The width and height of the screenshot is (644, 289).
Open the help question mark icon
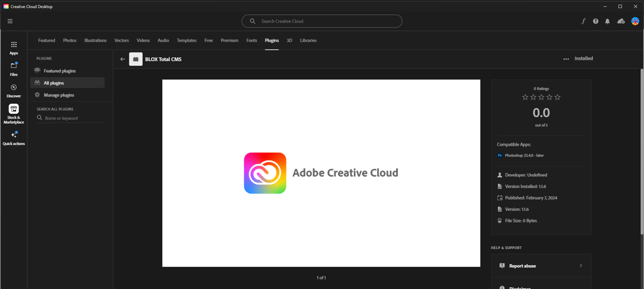point(595,21)
